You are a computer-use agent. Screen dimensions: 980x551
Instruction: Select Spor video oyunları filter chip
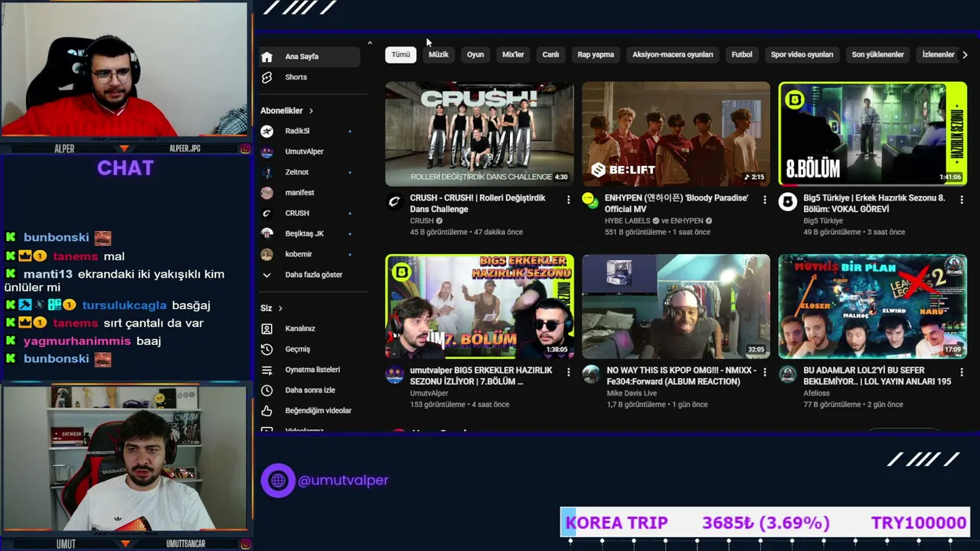tap(802, 55)
